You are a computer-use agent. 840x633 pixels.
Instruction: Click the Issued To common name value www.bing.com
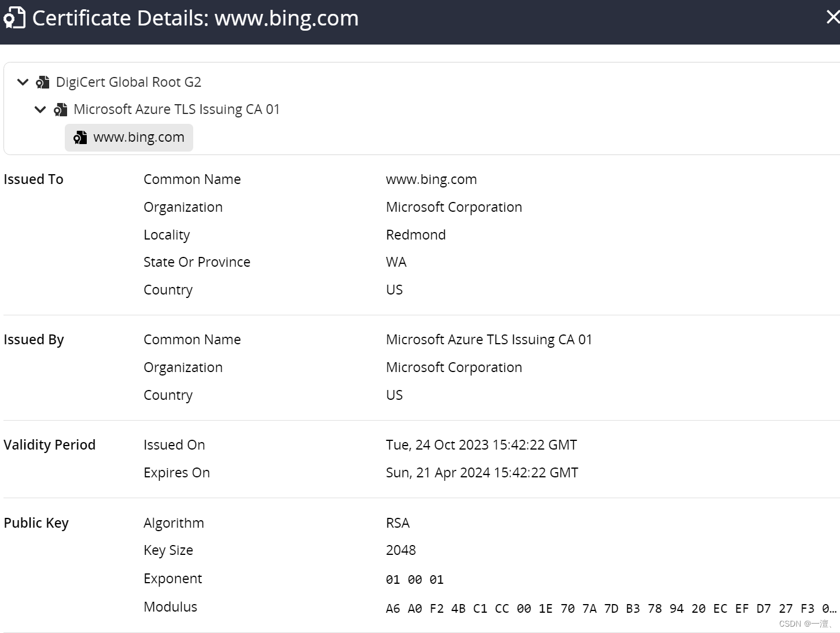click(432, 179)
